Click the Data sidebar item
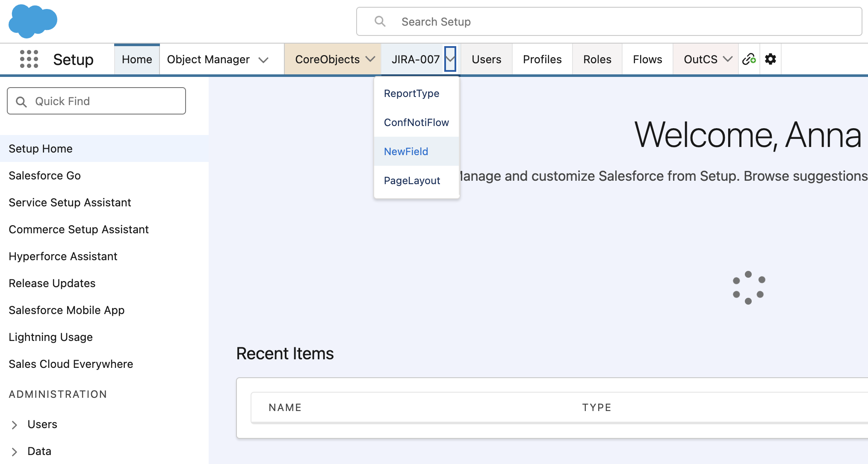The width and height of the screenshot is (868, 464). [x=39, y=451]
